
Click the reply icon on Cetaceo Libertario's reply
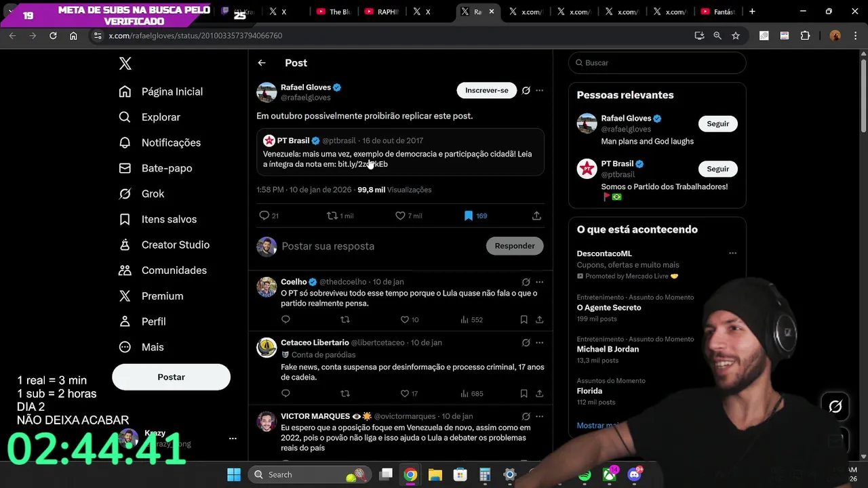[x=285, y=393]
